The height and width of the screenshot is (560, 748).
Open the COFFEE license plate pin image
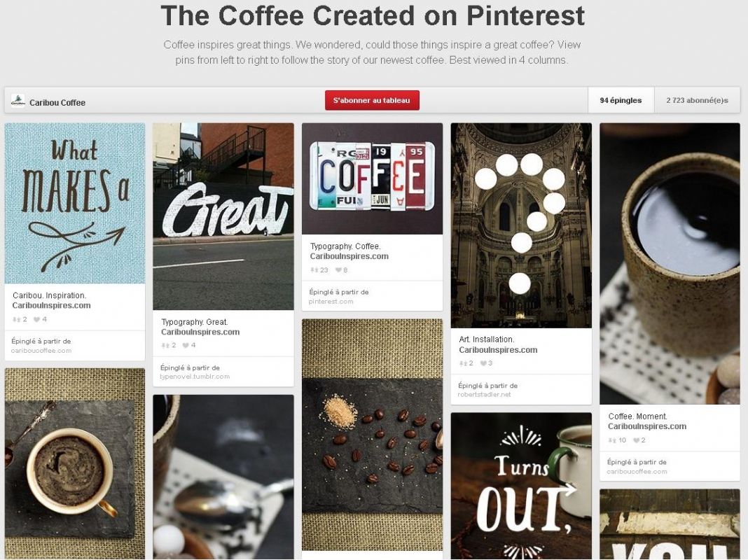coord(372,178)
